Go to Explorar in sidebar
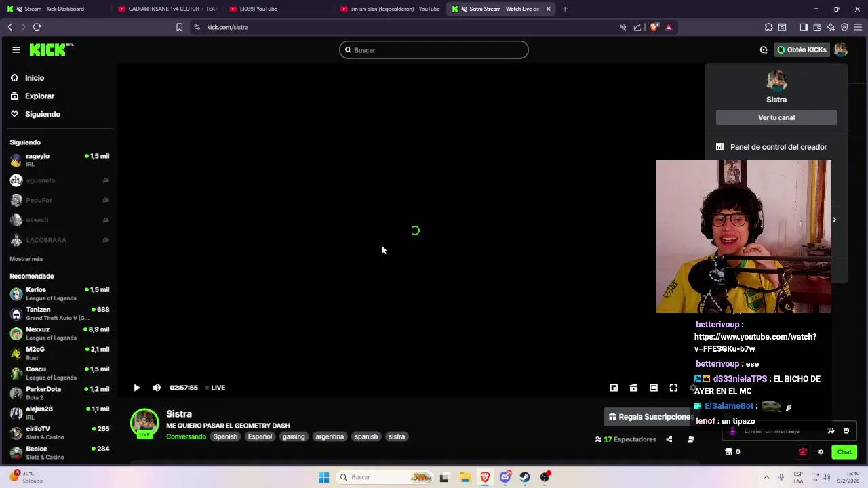 pyautogui.click(x=32, y=96)
